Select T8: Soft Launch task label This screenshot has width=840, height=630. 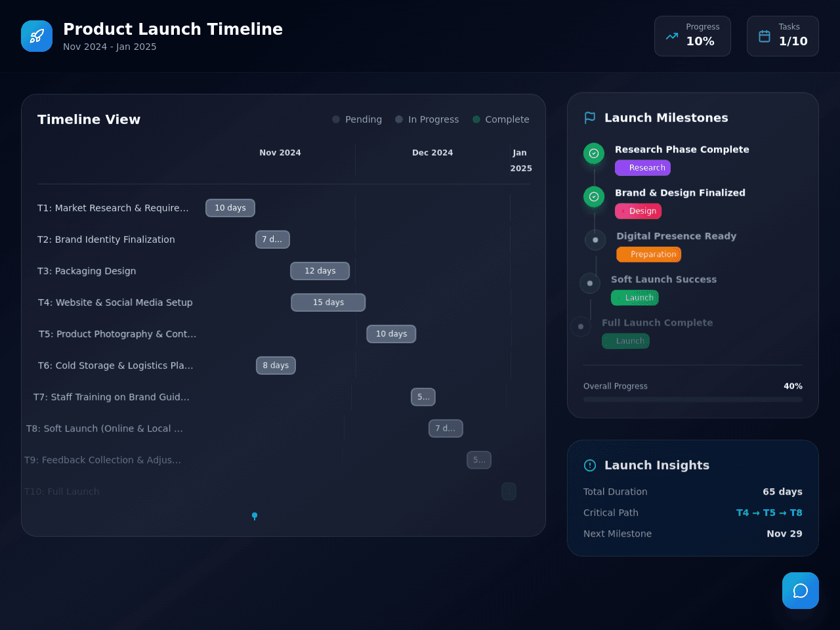click(104, 429)
